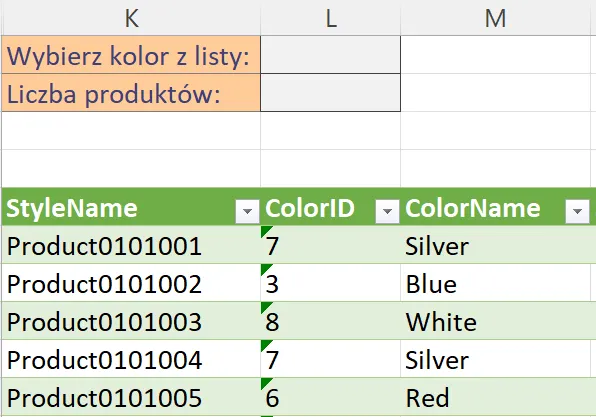Select the empty cell next to 'Liczba produktów'
Viewport: 596px width, 417px height.
click(330, 93)
